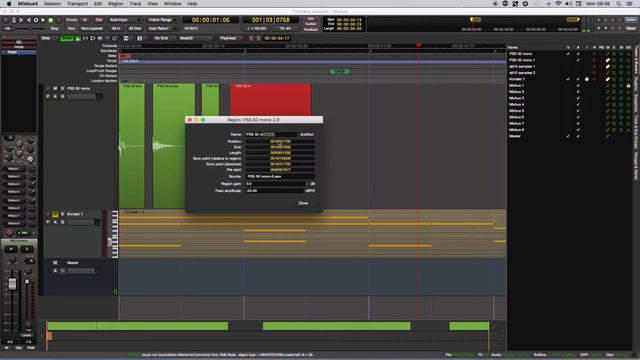This screenshot has height=360, width=640.
Task: Open the Beats/2 grid unit dropdown
Action: click(x=195, y=38)
